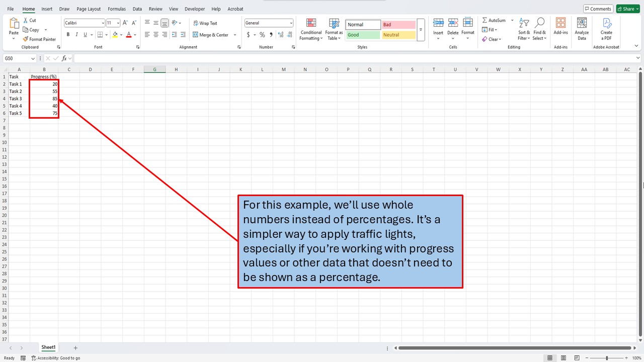Open the Conditional Formatting menu
Screen dimensions: 644x362
310,30
